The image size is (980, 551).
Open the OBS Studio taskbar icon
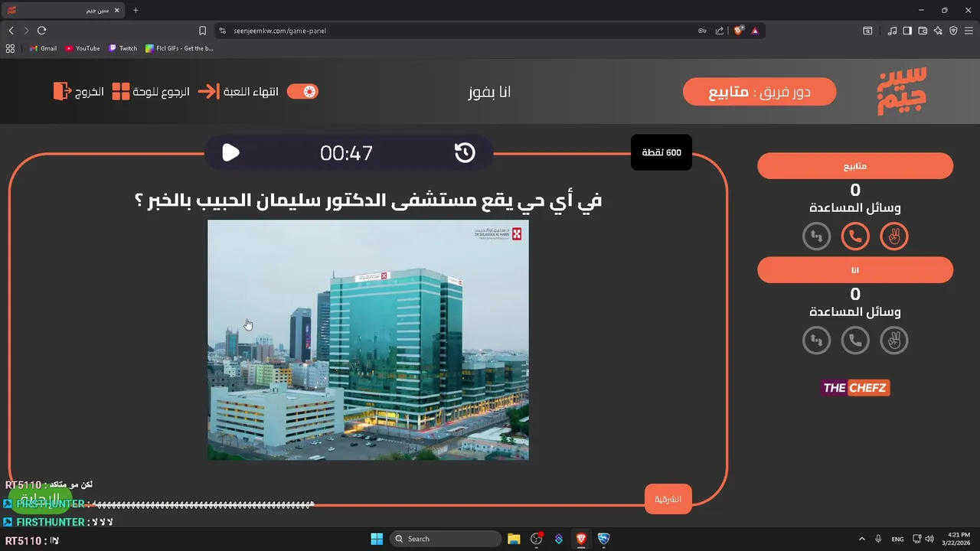(536, 539)
